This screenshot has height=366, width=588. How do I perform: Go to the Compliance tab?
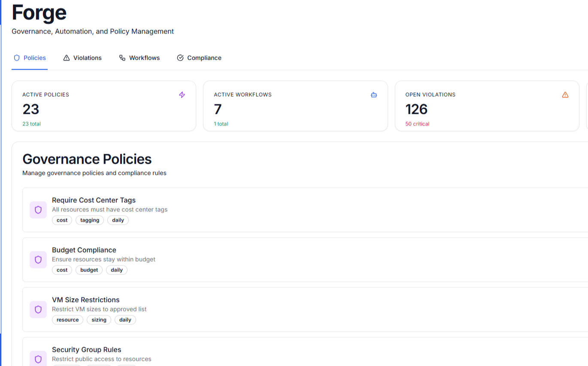click(199, 58)
